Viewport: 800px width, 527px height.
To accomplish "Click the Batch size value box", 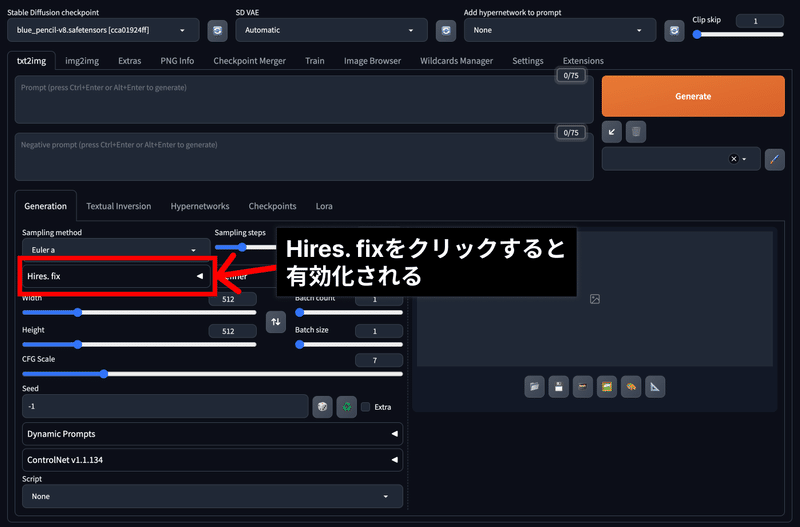I will point(379,331).
